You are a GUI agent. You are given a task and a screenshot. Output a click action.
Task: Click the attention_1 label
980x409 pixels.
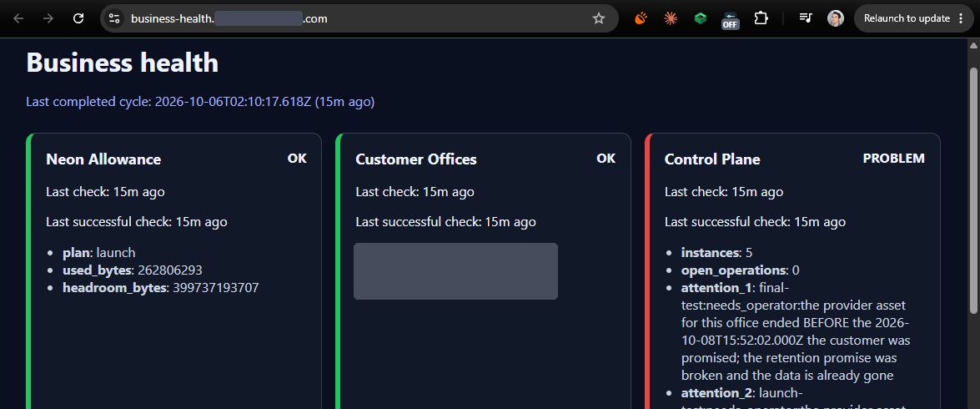pyautogui.click(x=715, y=288)
